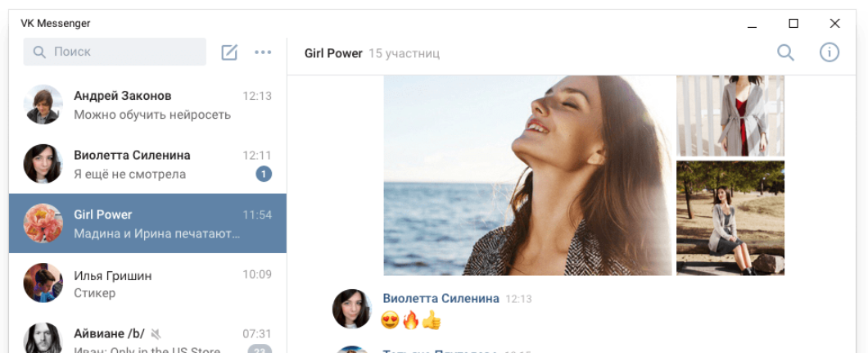The height and width of the screenshot is (353, 868).
Task: Open the Айвиане /b/ conversation
Action: coord(147,333)
